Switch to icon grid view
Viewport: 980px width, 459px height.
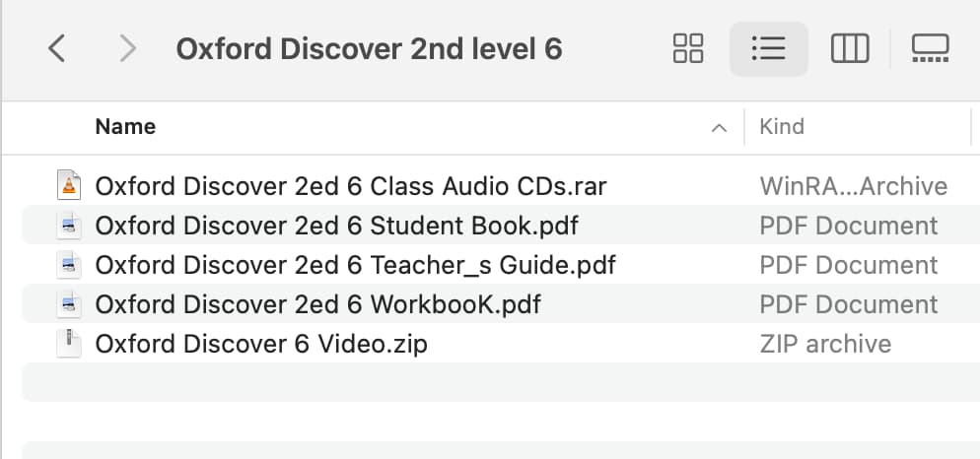[x=688, y=48]
